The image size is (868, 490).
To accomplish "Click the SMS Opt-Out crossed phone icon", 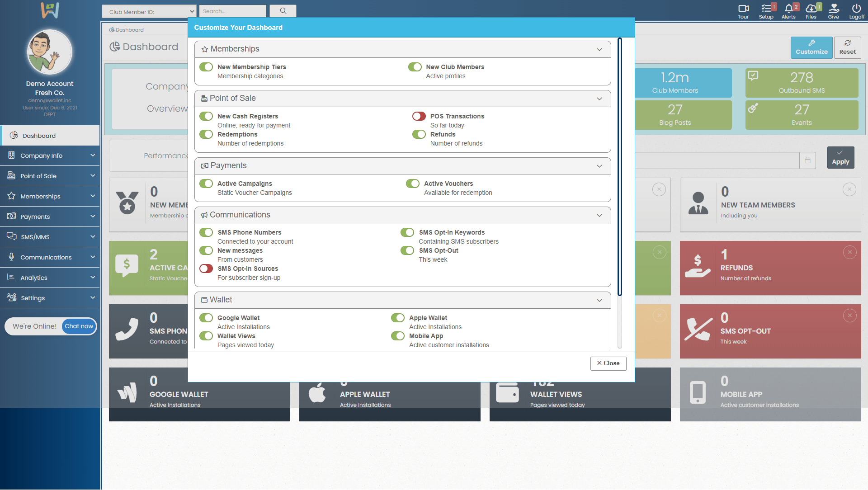I will 698,329.
